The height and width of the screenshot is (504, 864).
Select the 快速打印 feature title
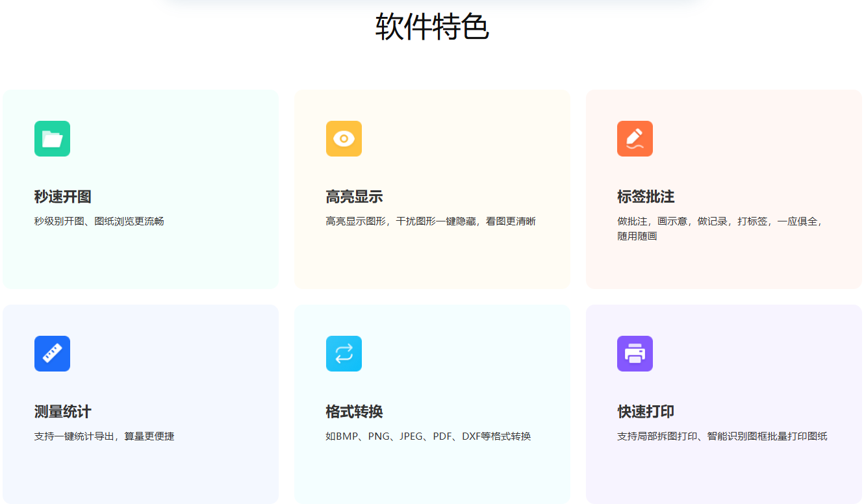(x=646, y=412)
